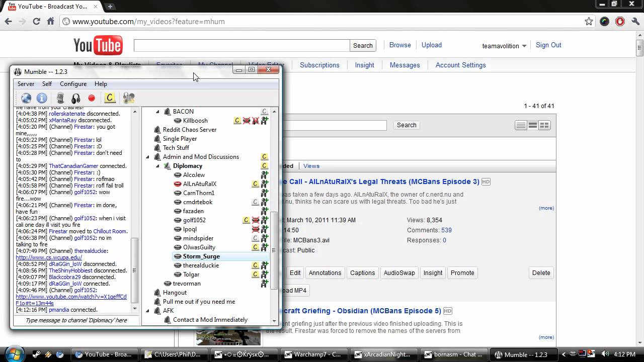Image resolution: width=644 pixels, height=362 pixels.
Task: Toggle mute self microphone icon in Mumble
Action: (60, 98)
